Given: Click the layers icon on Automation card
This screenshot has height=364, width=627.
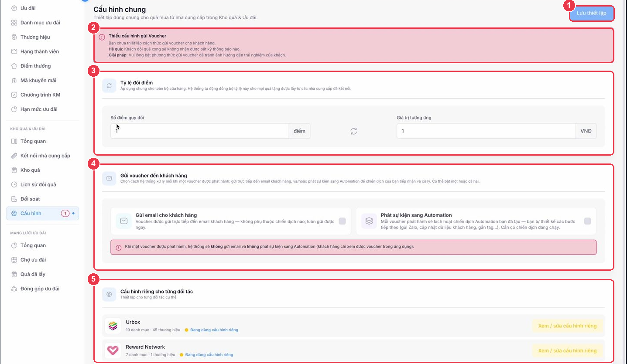Looking at the screenshot, I should coord(369,221).
